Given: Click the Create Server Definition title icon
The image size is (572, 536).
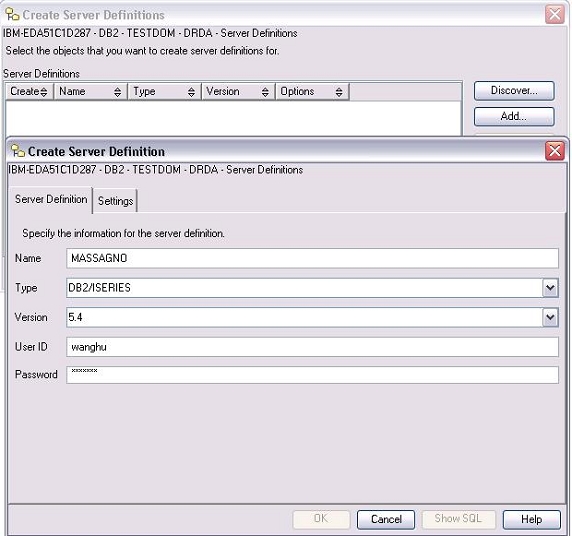Looking at the screenshot, I should pos(17,151).
